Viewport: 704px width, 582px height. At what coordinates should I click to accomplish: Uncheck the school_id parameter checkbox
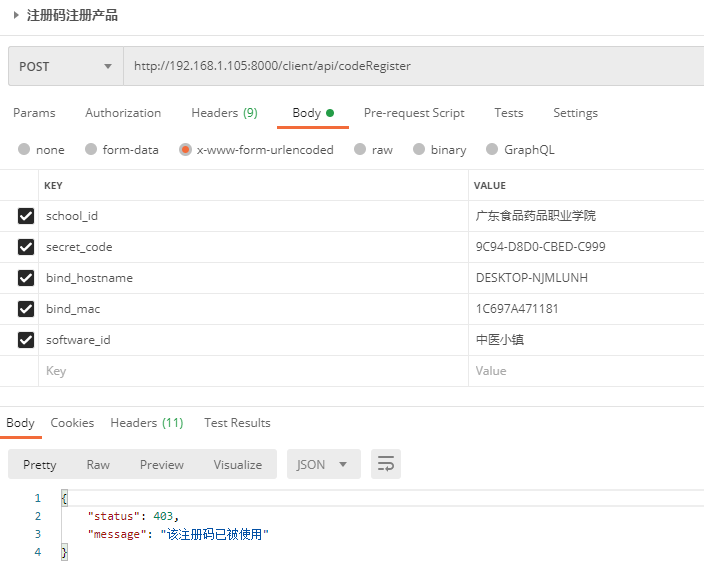coord(26,216)
